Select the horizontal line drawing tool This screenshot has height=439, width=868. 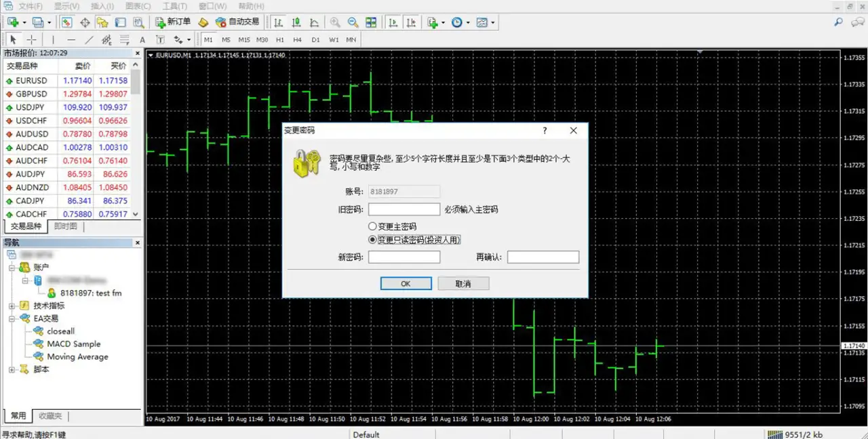click(x=71, y=40)
